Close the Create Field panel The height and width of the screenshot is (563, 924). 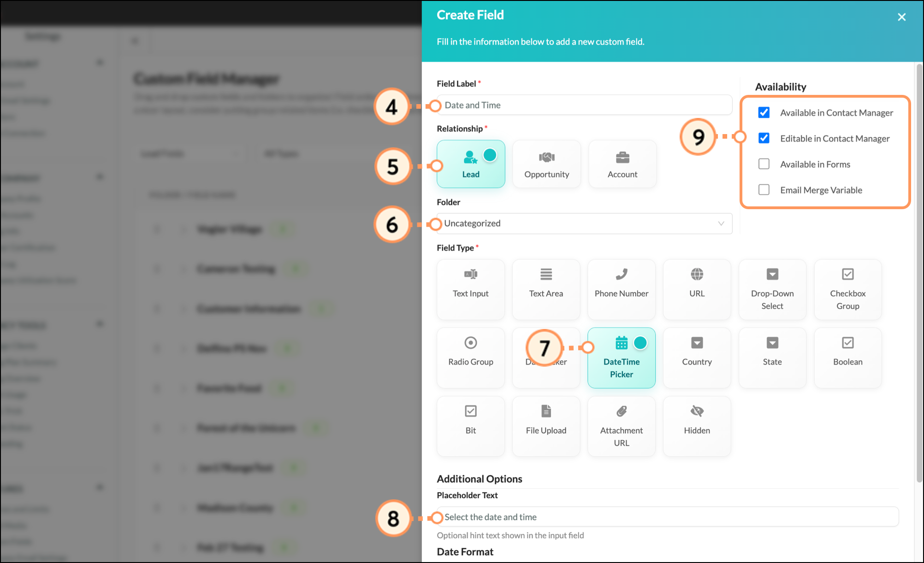point(902,17)
